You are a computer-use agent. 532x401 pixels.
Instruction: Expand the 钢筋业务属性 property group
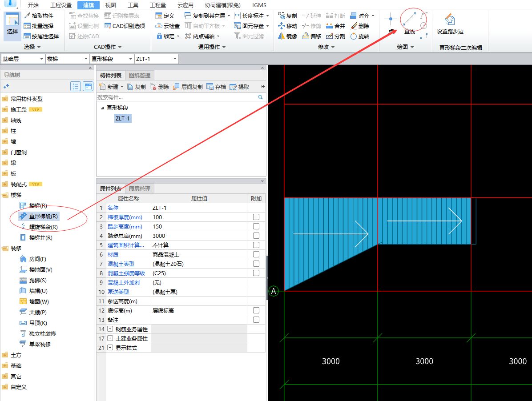(110, 329)
